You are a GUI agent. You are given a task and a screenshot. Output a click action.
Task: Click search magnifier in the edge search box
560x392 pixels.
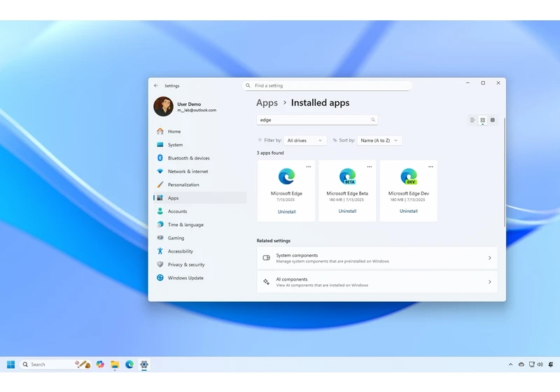coord(373,120)
